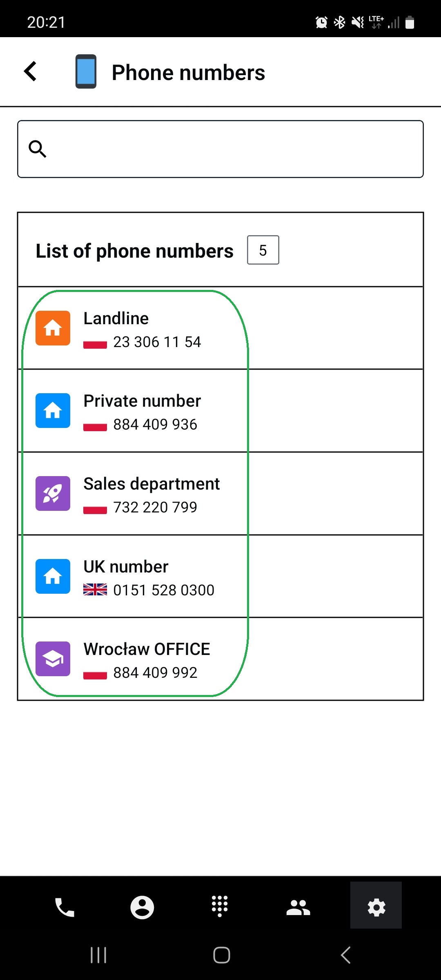Switch to the contacts group tab

(298, 907)
